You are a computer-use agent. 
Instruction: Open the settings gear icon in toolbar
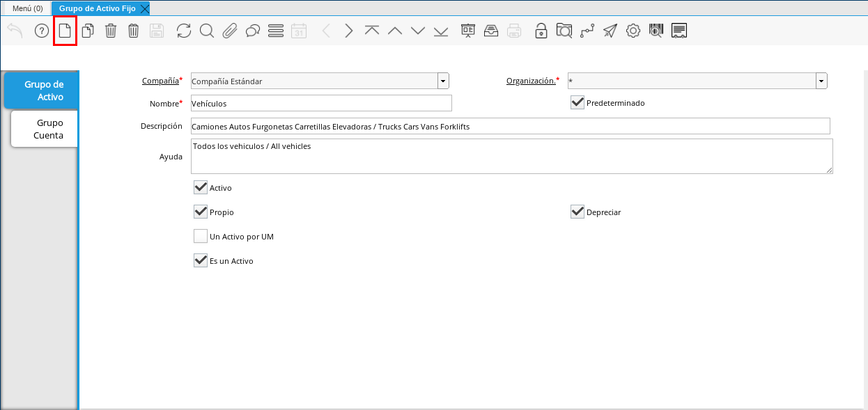pyautogui.click(x=633, y=31)
